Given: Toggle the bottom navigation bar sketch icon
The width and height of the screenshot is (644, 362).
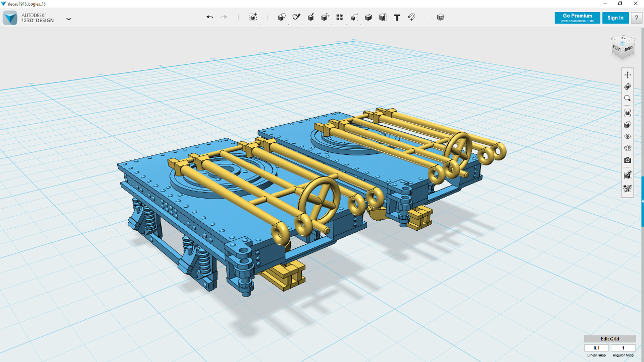Looking at the screenshot, I should (627, 189).
